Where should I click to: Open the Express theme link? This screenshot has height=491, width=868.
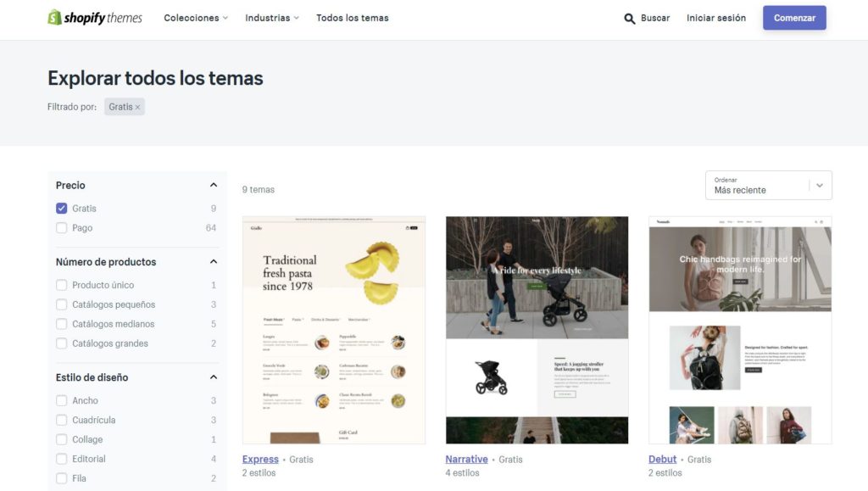tap(260, 459)
